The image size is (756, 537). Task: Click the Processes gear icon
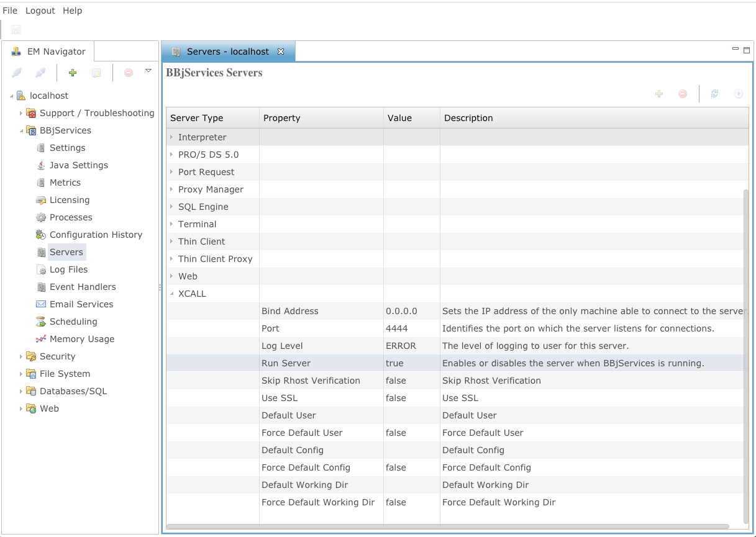pos(41,217)
